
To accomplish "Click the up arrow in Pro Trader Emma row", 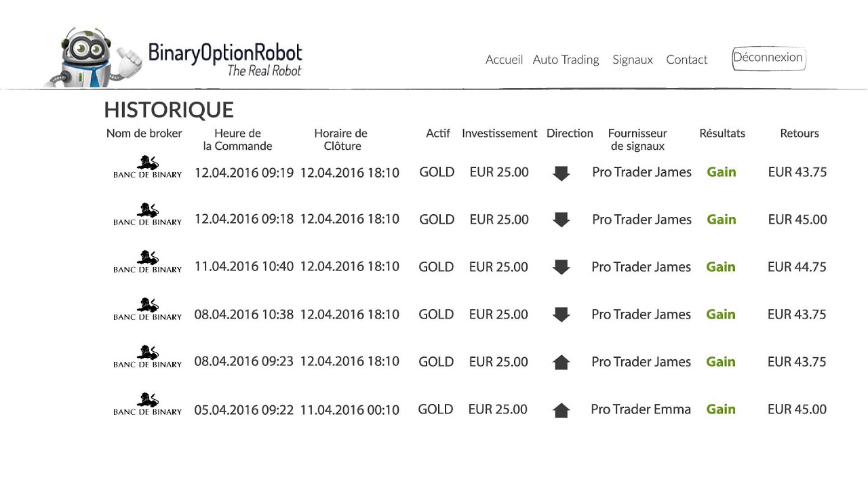I will click(561, 409).
